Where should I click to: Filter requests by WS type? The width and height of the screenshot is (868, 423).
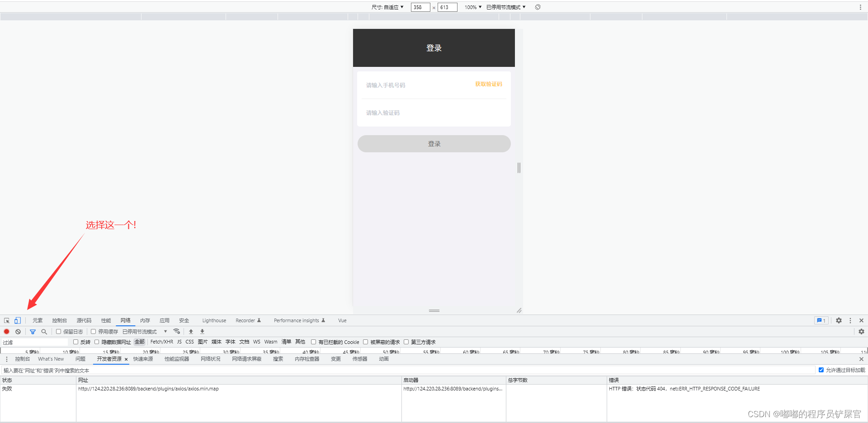[257, 342]
